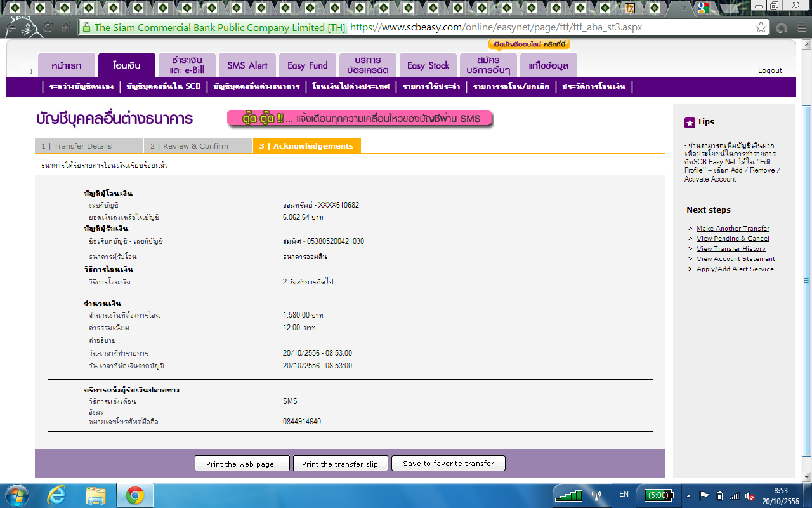
Task: Click the muted volume speaker icon
Action: pos(750,495)
